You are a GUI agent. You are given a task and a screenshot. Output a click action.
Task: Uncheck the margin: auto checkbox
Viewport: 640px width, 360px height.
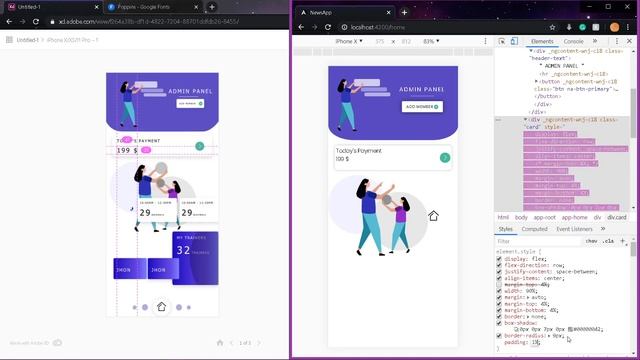499,298
